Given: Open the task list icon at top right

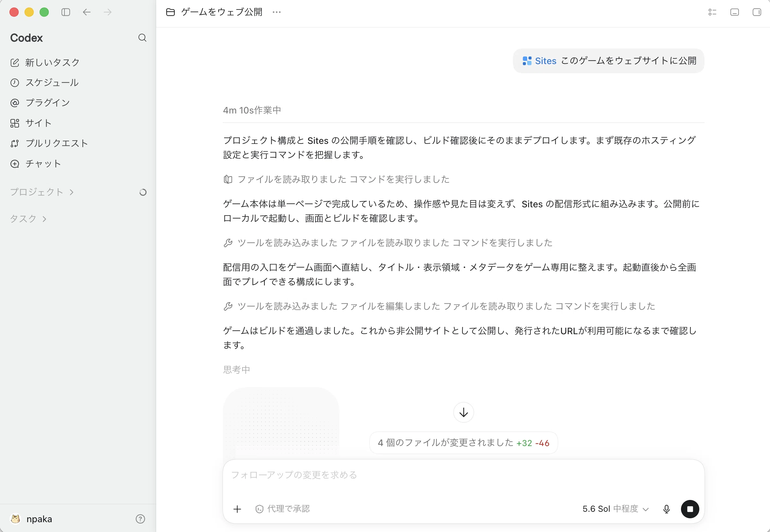Looking at the screenshot, I should click(x=712, y=12).
